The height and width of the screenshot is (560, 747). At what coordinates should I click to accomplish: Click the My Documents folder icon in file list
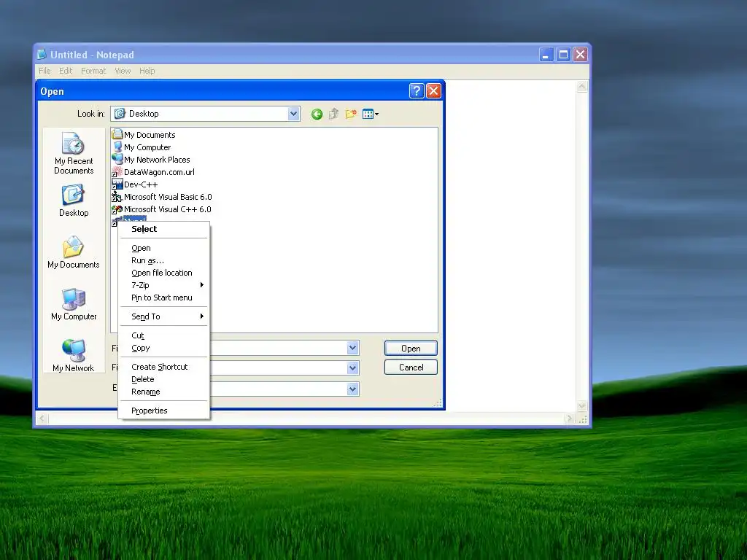pos(117,134)
